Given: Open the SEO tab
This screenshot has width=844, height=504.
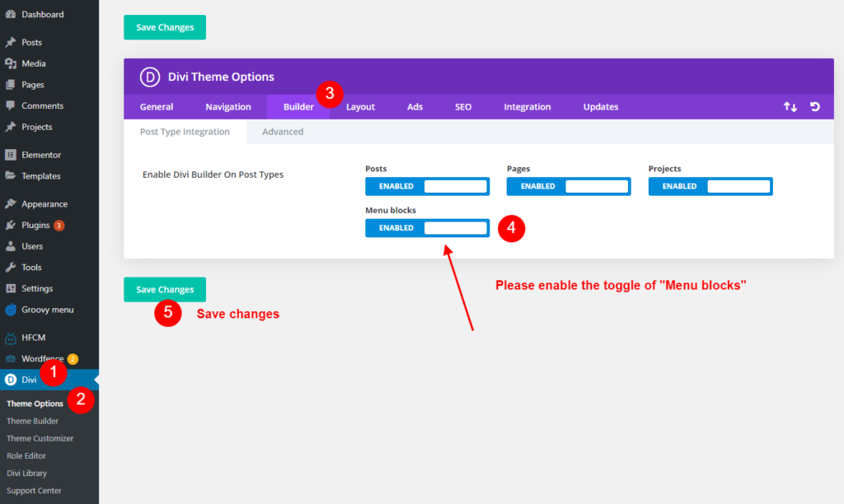Looking at the screenshot, I should coord(463,106).
